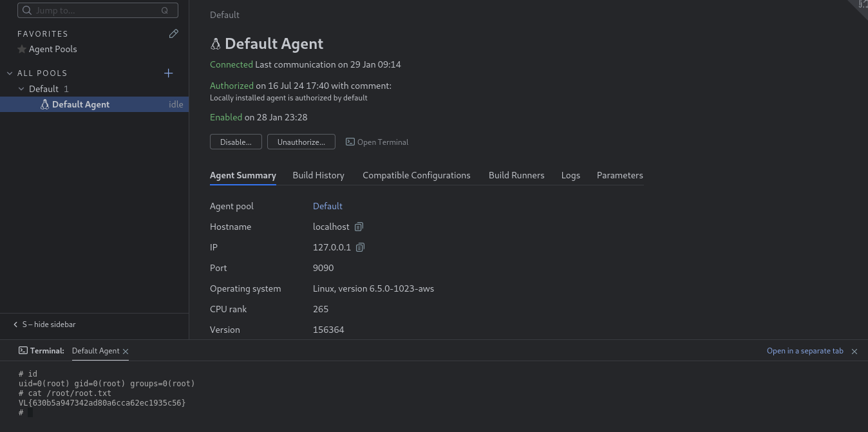
Task: Hide the sidebar using the chevron arrow
Action: pos(15,324)
